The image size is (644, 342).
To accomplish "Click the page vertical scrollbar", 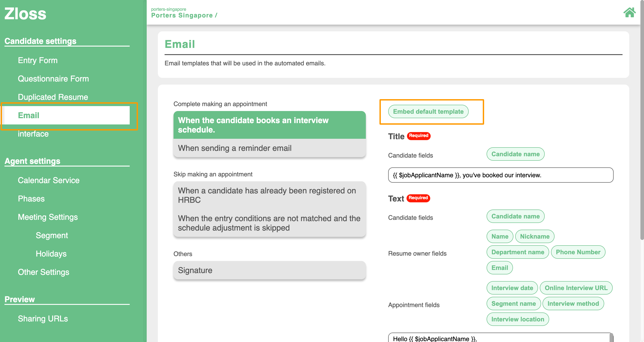I will (x=642, y=120).
